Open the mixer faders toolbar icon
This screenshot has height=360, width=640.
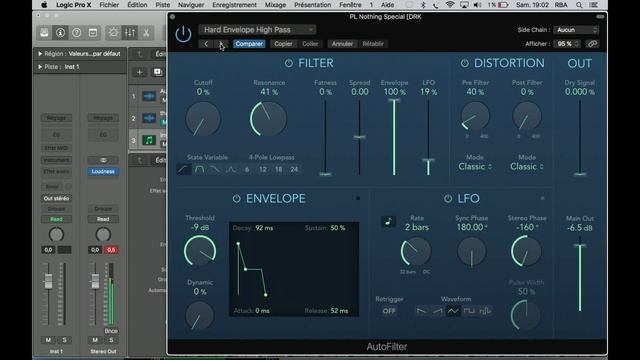130,33
